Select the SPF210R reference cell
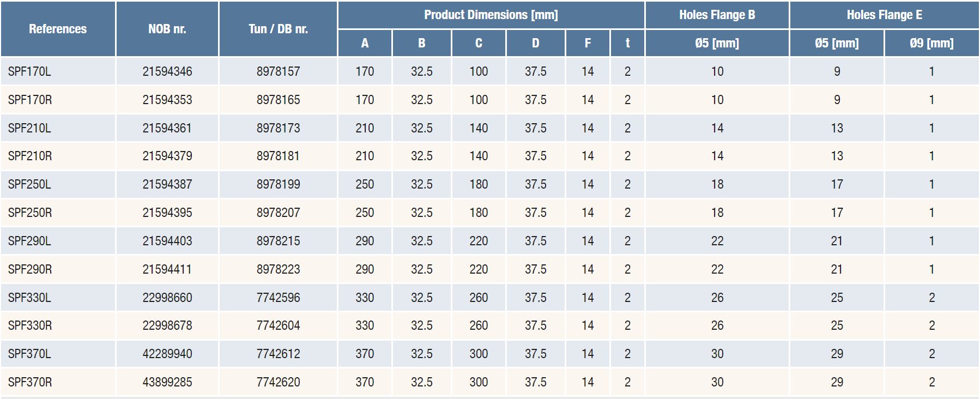The height and width of the screenshot is (399, 980). click(x=30, y=156)
